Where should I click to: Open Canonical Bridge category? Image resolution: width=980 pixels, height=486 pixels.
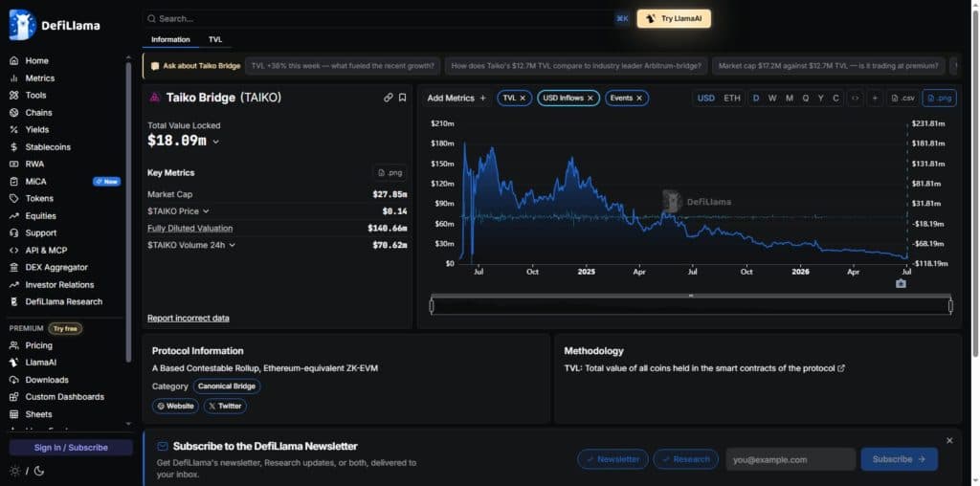[x=227, y=387]
